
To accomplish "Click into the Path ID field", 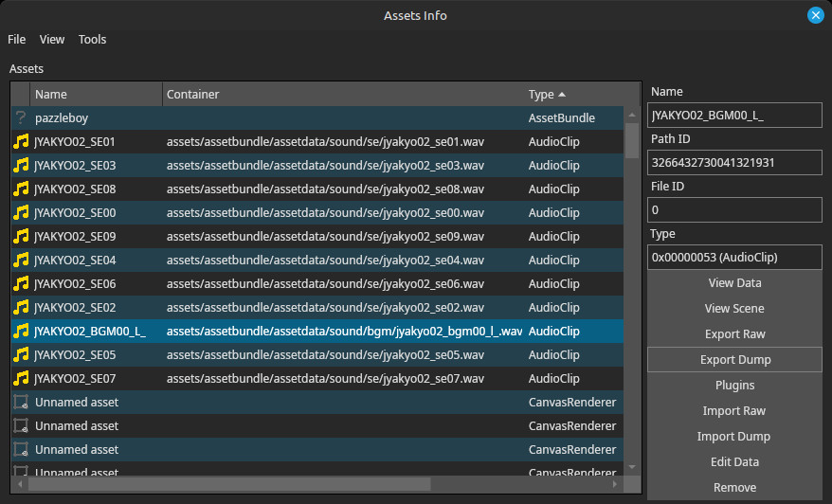I will pyautogui.click(x=735, y=163).
